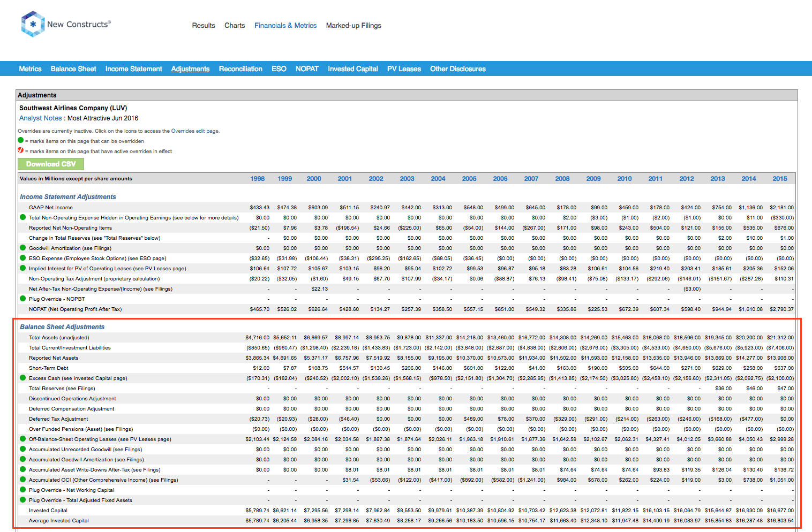Screen dimensions: 812x532
Task: Switch to Metrics in blue submenu
Action: coord(30,69)
